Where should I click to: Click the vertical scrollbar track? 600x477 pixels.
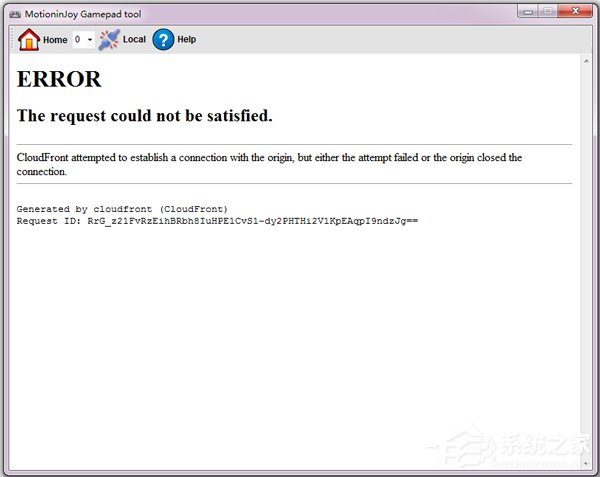point(586,262)
